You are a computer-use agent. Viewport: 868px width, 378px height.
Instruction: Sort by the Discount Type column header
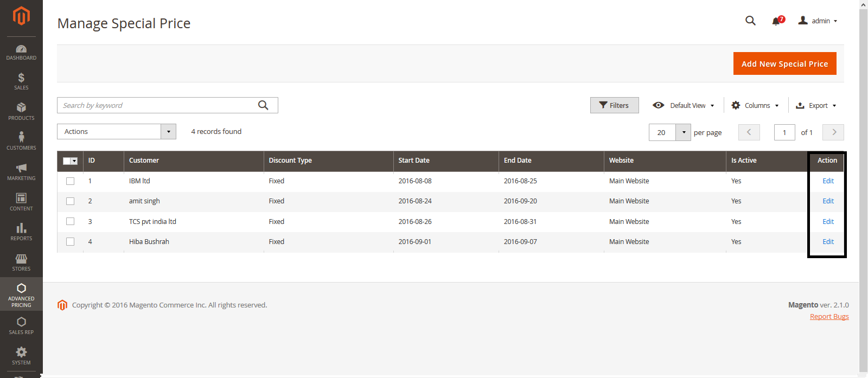tap(328, 161)
